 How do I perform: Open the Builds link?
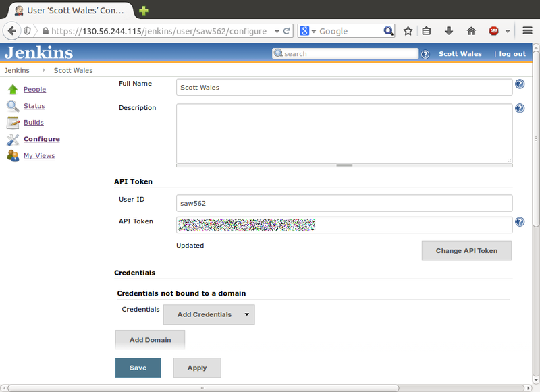point(33,123)
